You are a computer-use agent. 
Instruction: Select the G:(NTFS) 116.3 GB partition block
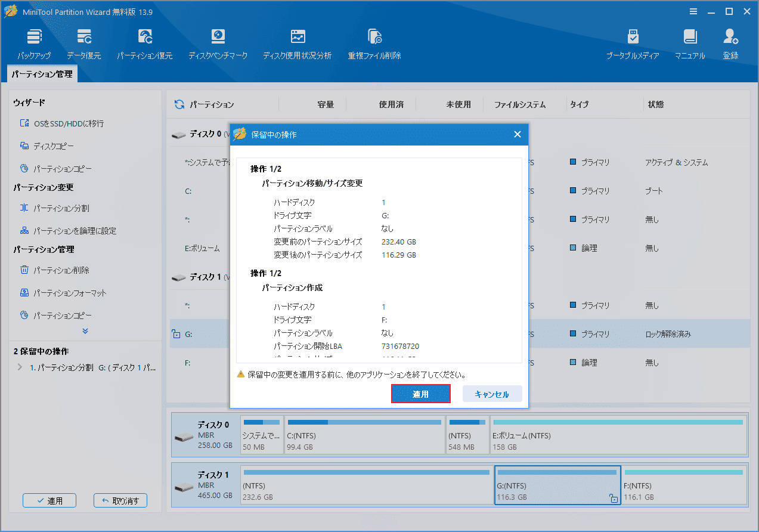click(557, 485)
